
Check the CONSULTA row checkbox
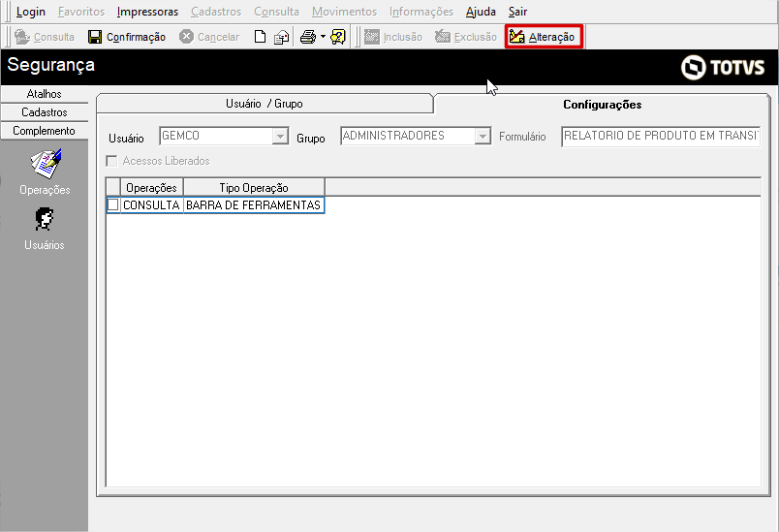113,204
